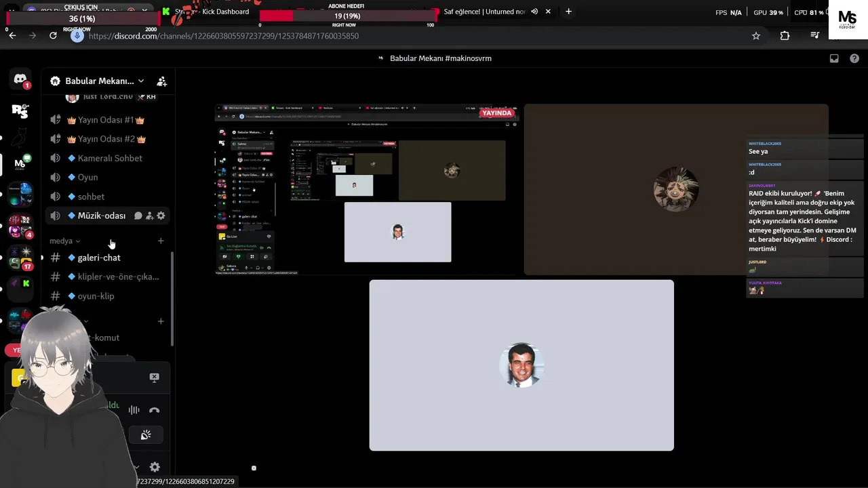Join Kameralı Sohbet voice channel
Screen dimensions: 868x488
click(x=106, y=158)
